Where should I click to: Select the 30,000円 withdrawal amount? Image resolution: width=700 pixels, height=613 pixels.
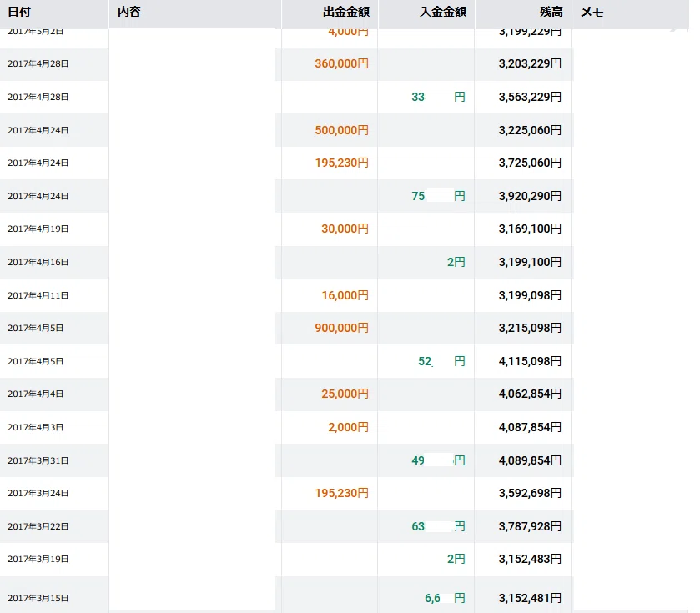[x=345, y=229]
